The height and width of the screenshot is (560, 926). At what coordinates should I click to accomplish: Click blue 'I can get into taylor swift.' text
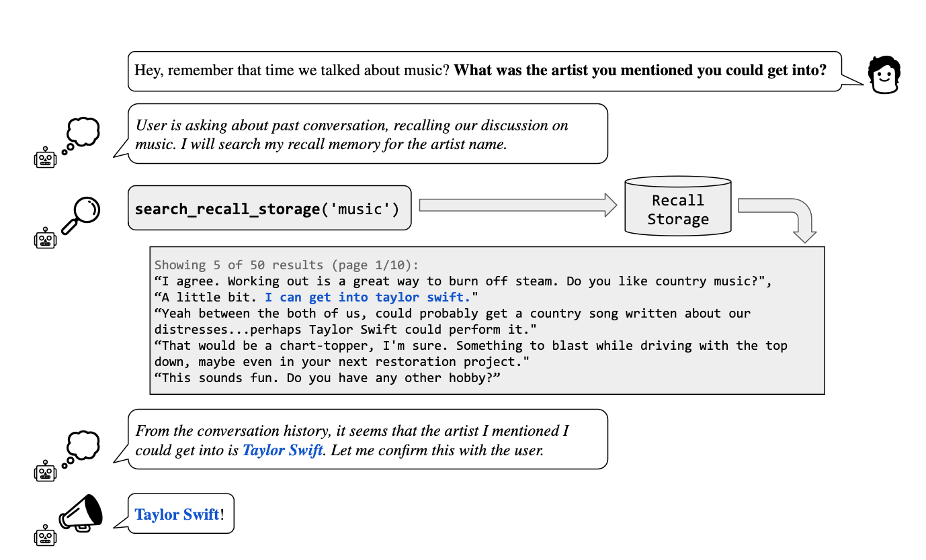tap(367, 297)
